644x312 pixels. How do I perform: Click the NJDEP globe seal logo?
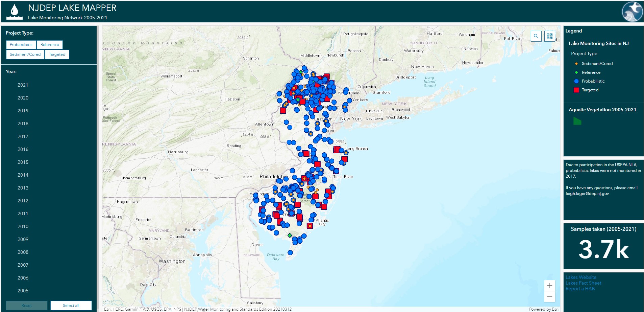[632, 12]
